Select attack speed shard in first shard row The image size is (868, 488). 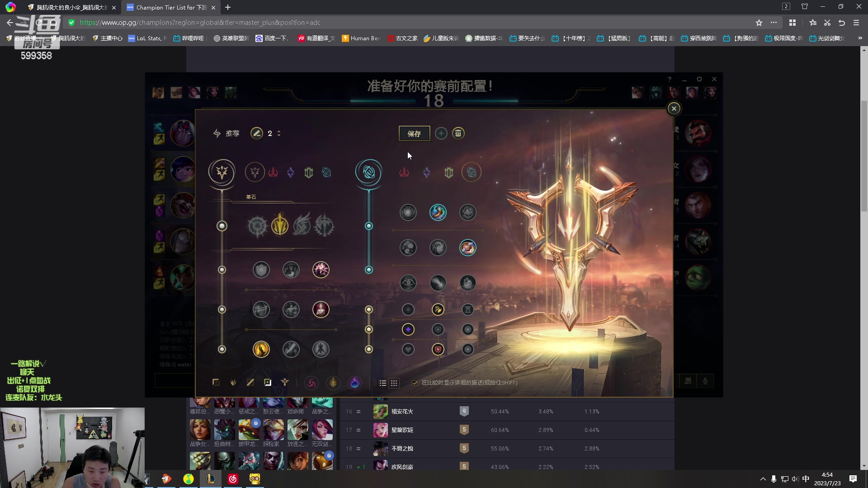pyautogui.click(x=438, y=310)
